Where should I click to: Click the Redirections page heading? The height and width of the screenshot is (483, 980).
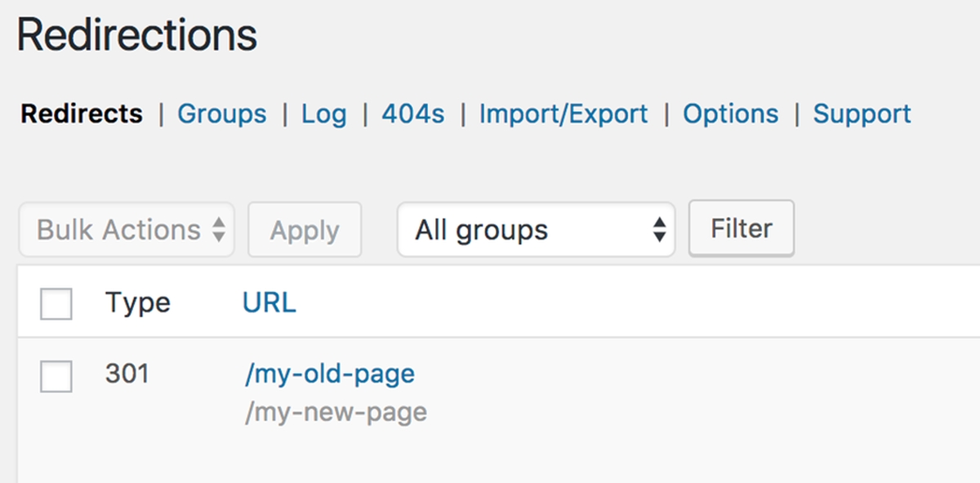tap(136, 36)
